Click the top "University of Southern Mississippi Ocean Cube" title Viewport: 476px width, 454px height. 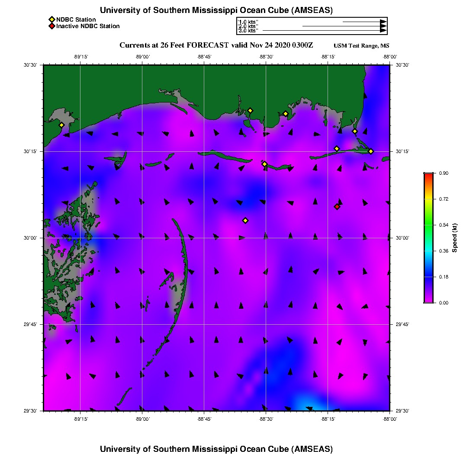(216, 10)
